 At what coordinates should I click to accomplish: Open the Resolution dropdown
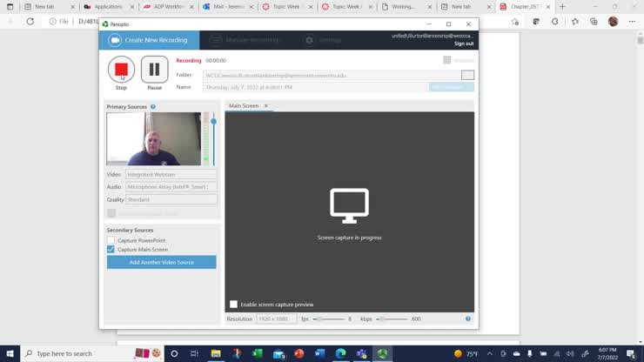point(275,319)
